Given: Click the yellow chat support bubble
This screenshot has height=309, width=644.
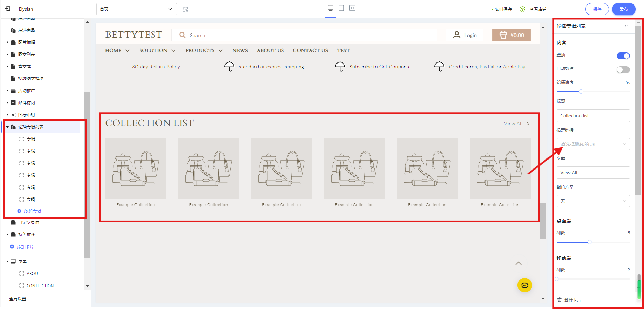Looking at the screenshot, I should coord(524,285).
